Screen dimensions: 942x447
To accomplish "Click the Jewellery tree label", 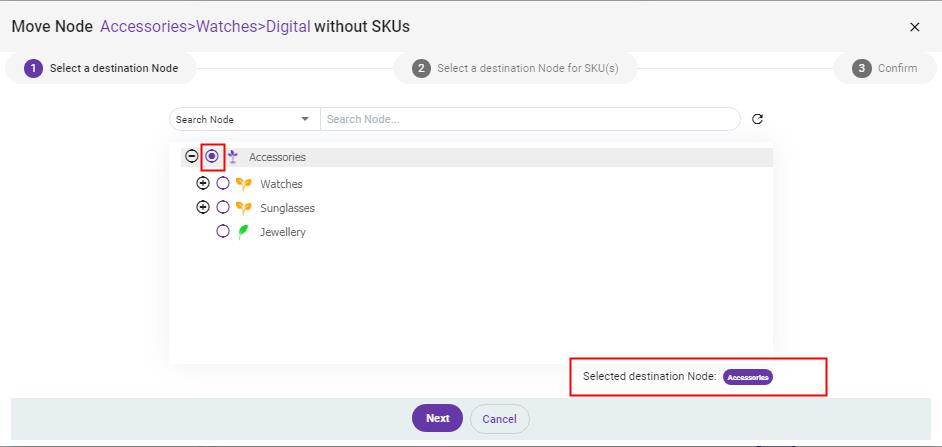I will tap(283, 233).
